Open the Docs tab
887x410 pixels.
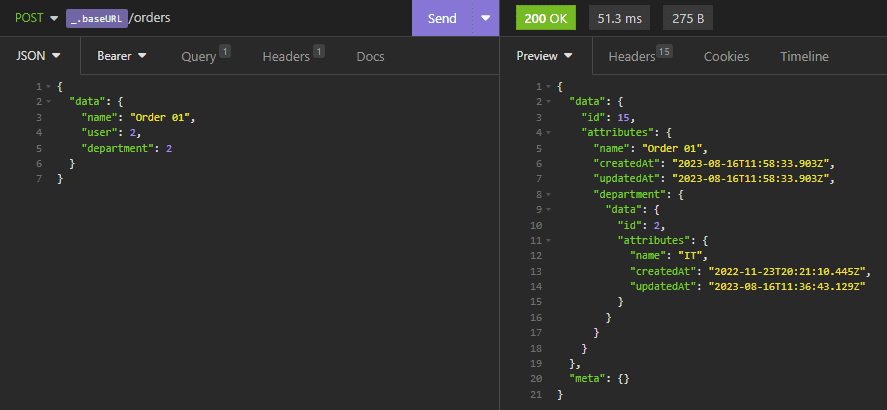click(x=370, y=56)
